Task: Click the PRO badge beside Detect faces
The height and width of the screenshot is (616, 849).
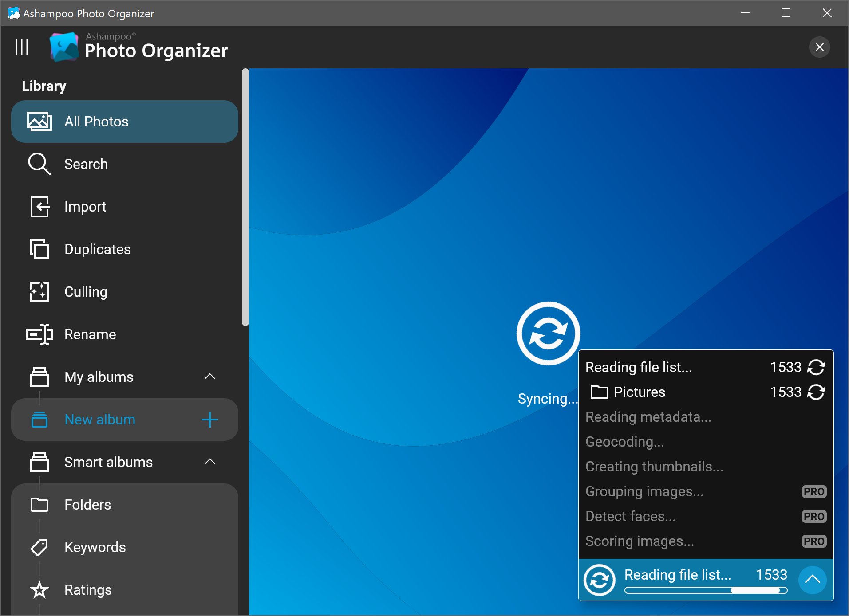Action: point(814,516)
